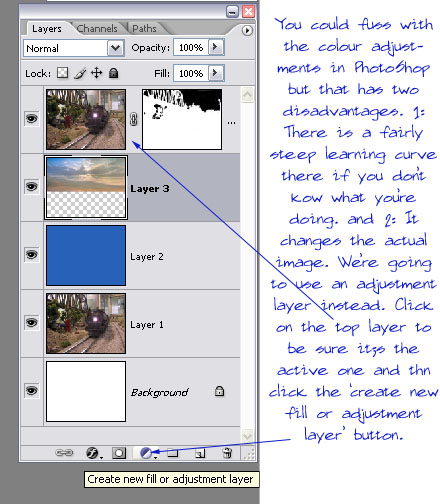Hide Layer 3 with its eye icon
The image size is (440, 504).
point(32,186)
